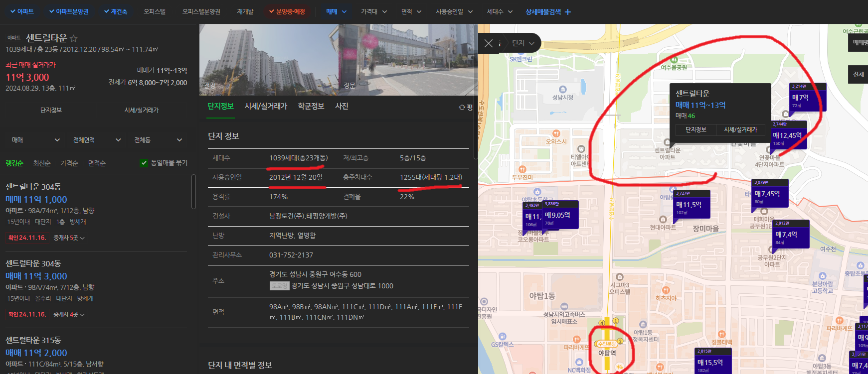Open 시세/실거래가 tab in the detail panel

tap(266, 106)
